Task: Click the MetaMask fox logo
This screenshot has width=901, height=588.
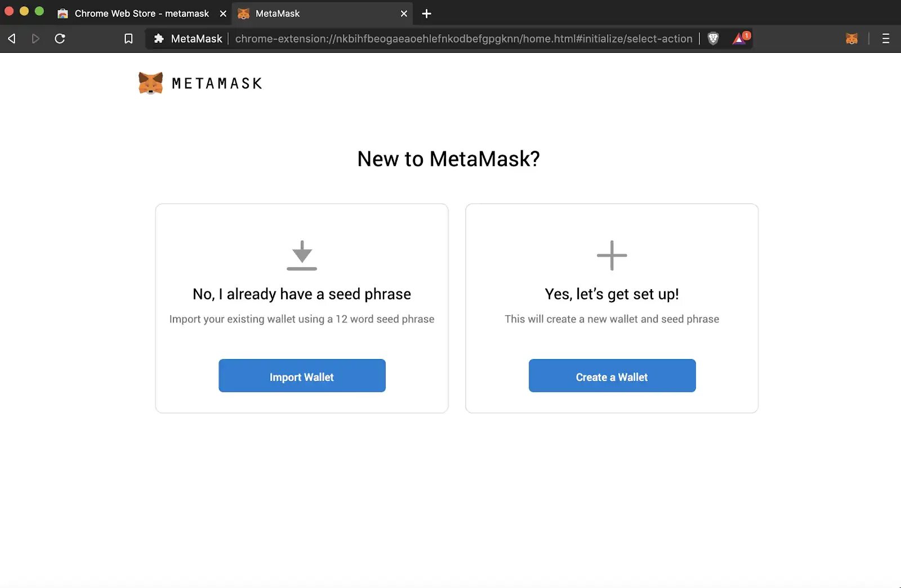Action: [x=151, y=83]
